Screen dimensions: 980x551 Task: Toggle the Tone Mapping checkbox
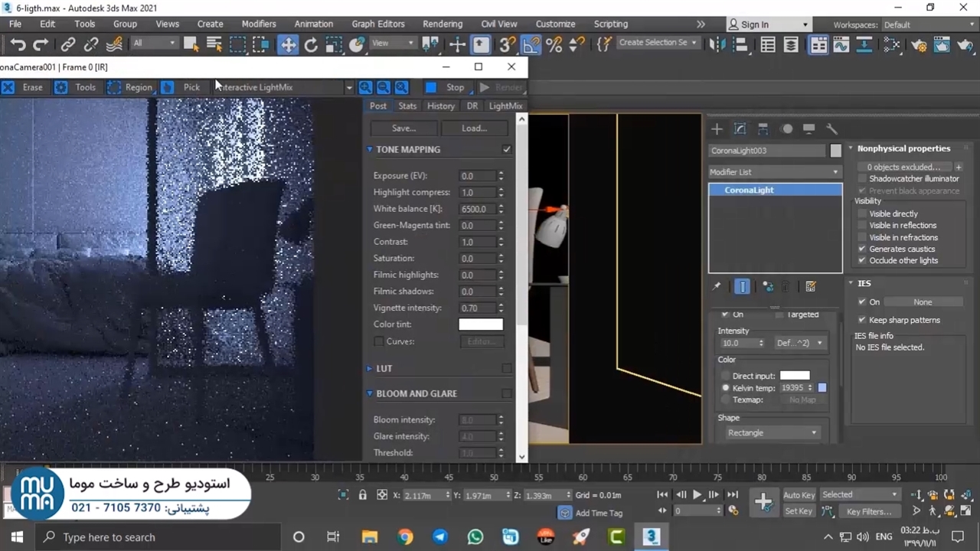click(506, 149)
